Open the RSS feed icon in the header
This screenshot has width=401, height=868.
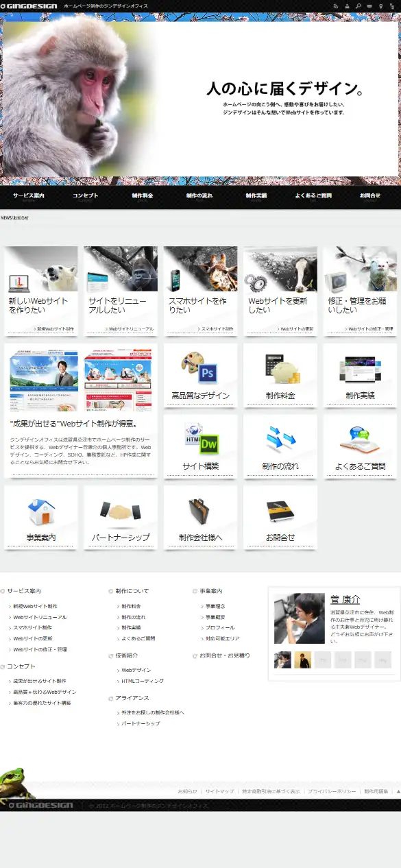click(x=336, y=5)
